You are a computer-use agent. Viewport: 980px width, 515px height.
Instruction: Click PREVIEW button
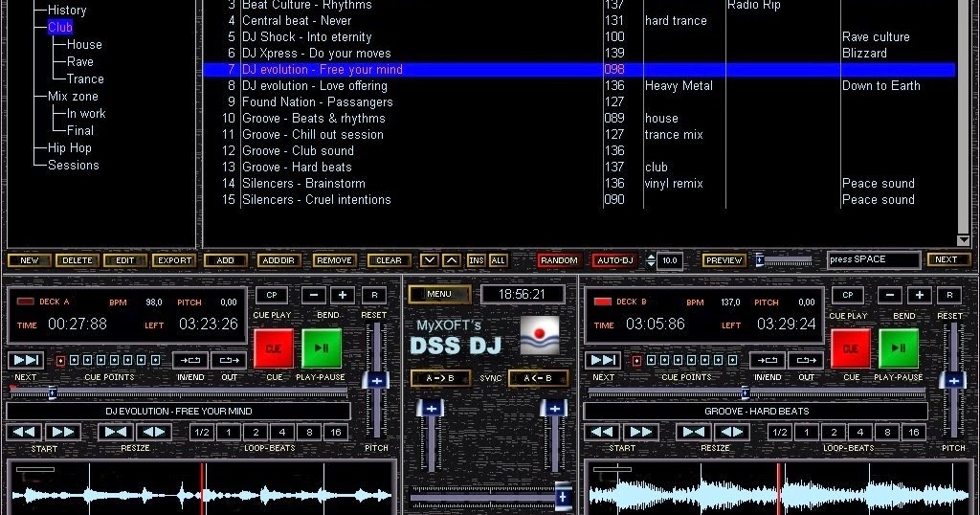(724, 260)
